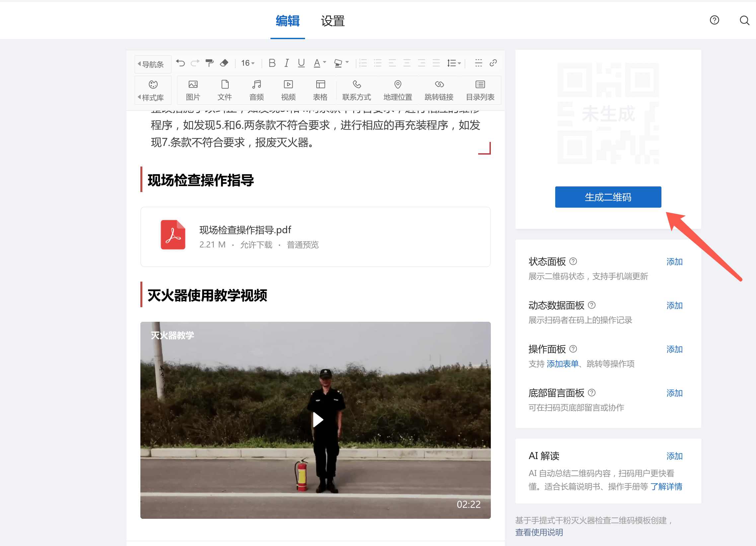This screenshot has width=756, height=546.
Task: Click the 现场检查操作指导 heading
Action: click(201, 180)
